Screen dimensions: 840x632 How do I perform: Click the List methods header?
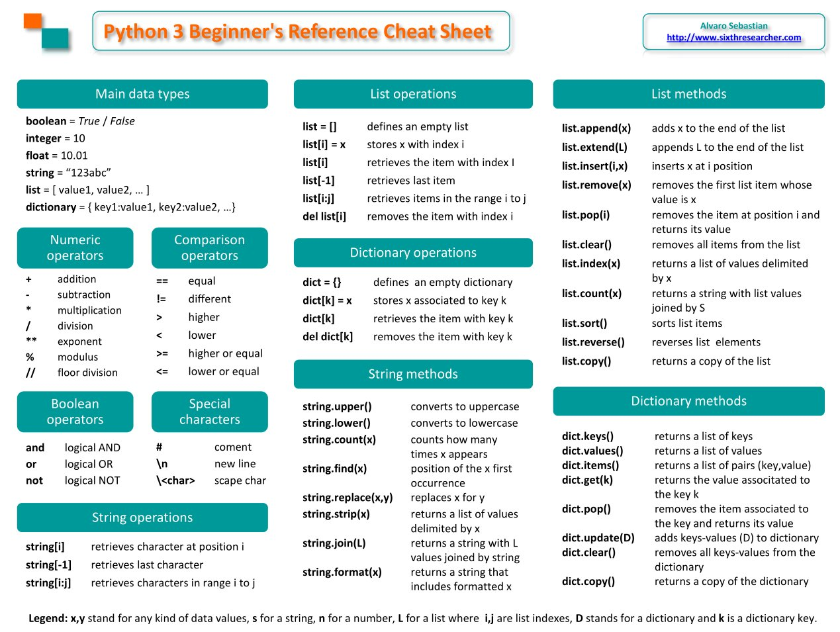click(x=688, y=94)
